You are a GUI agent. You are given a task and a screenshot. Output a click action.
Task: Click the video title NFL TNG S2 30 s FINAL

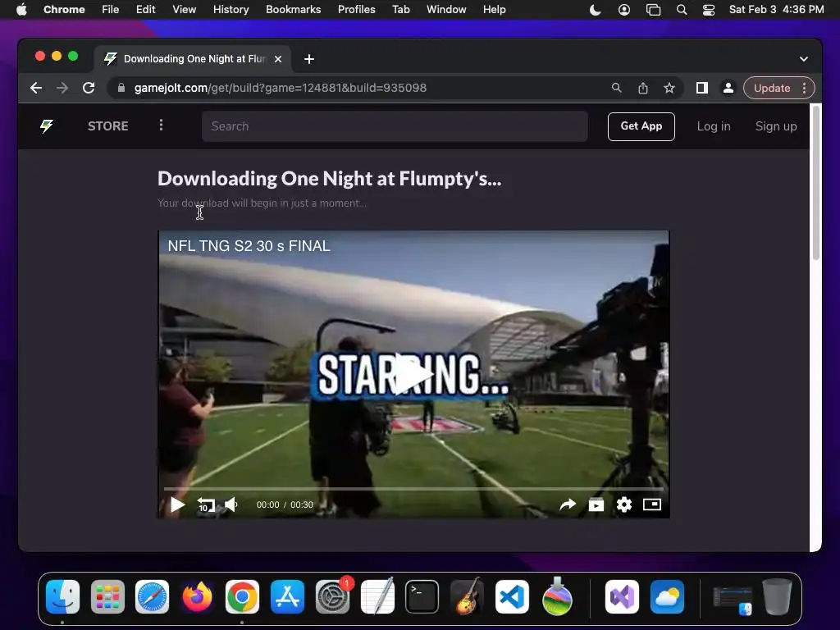click(x=249, y=246)
